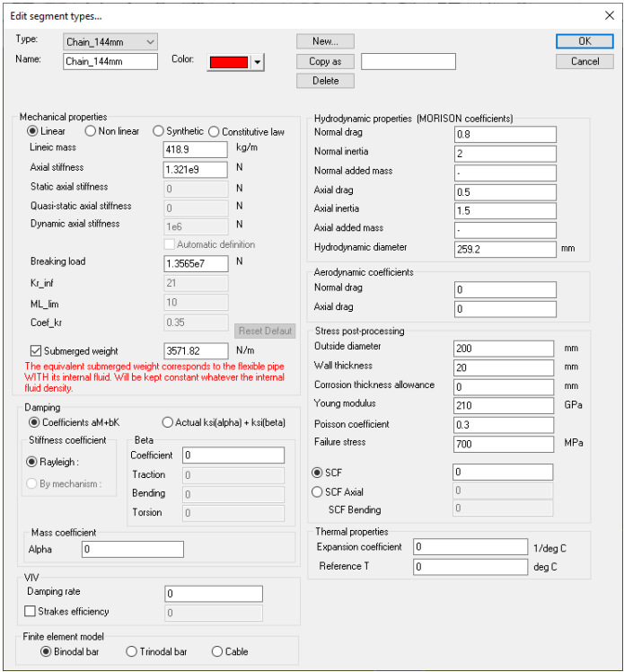Image resolution: width=624 pixels, height=672 pixels.
Task: Expand the Color dropdown arrow
Action: pyautogui.click(x=257, y=62)
